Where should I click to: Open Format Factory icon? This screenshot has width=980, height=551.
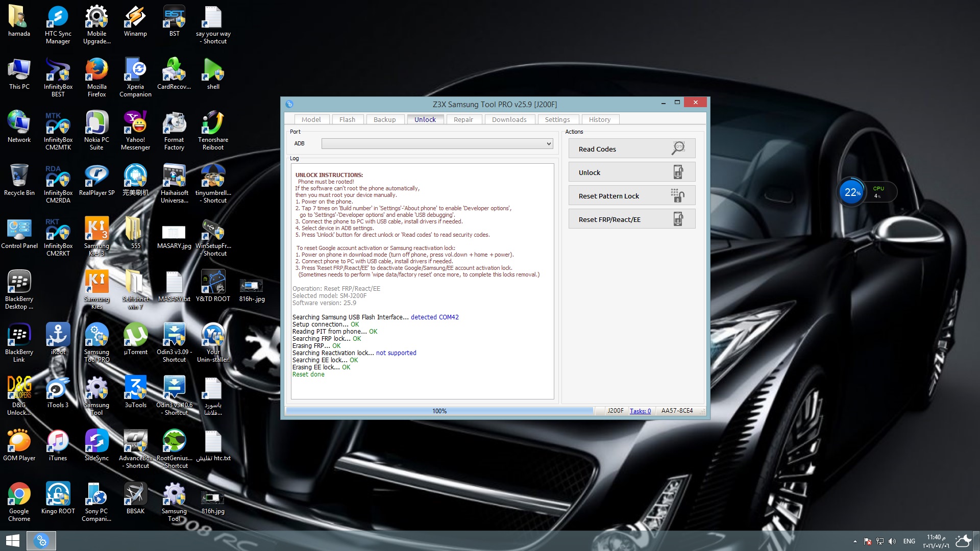[174, 131]
